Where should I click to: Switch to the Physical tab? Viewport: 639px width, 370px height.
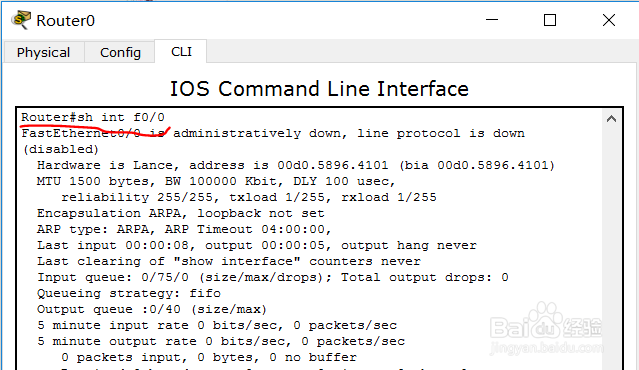tap(44, 53)
